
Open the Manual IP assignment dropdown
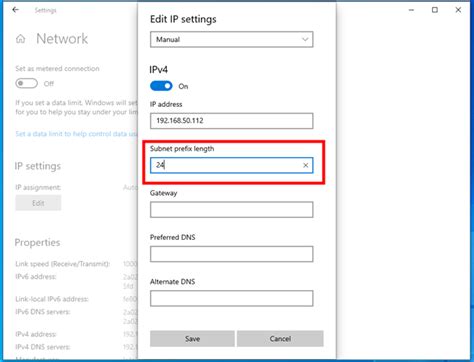coord(232,39)
